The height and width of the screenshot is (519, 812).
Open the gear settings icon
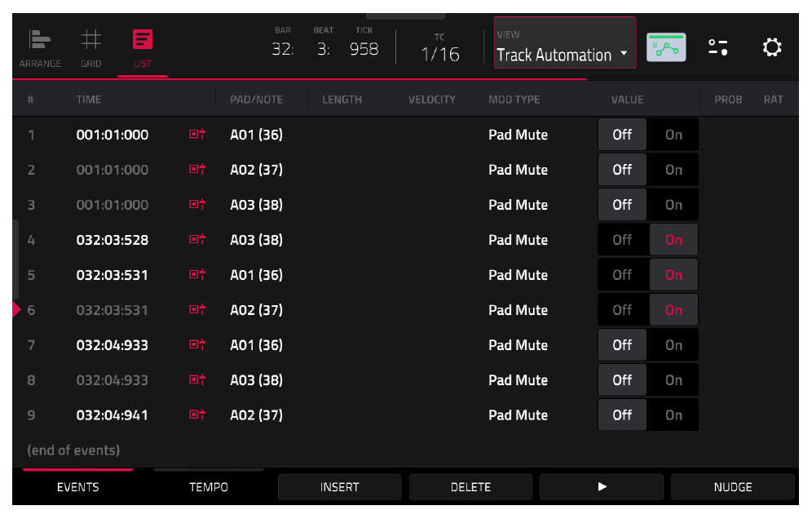pos(771,47)
